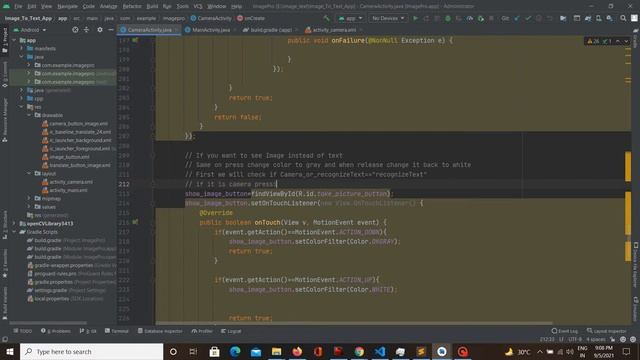Screen dimensions: 640x360
Task: Open the Navigate menu
Action: coord(67,7)
